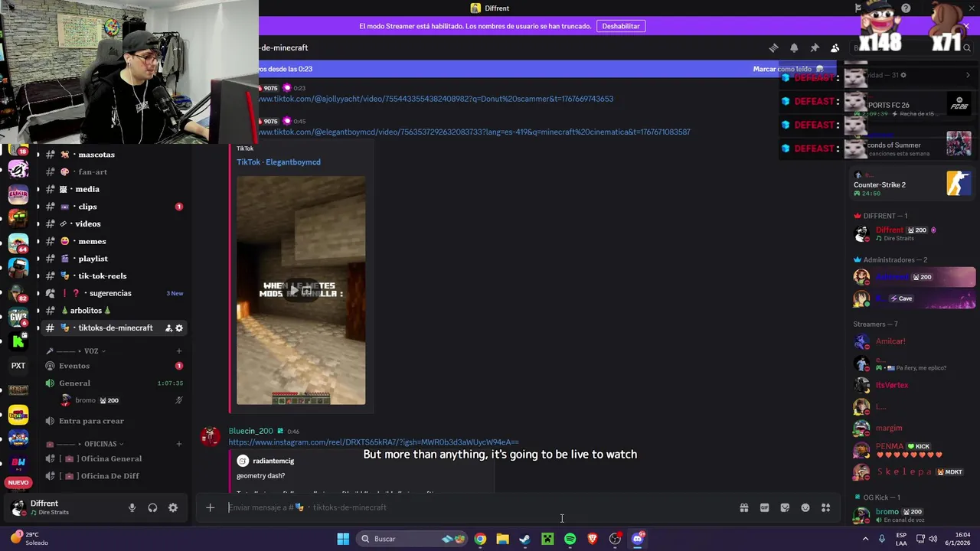Image resolution: width=980 pixels, height=551 pixels.
Task: Open the PXT server icon
Action: coord(18,366)
